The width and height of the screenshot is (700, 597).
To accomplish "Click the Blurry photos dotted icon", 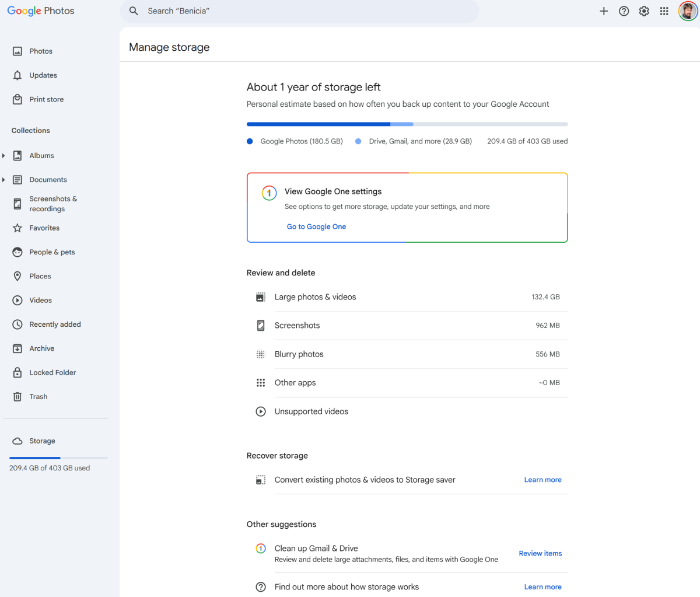I will tap(261, 354).
